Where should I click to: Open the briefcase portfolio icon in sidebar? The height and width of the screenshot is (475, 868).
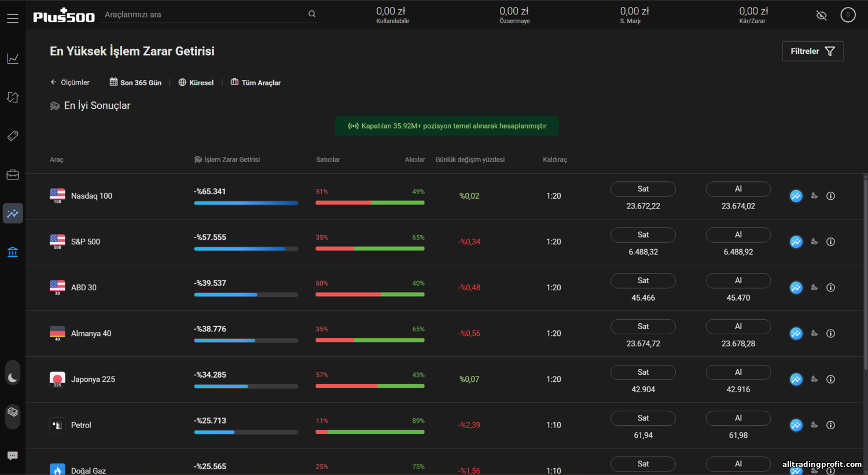tap(13, 175)
